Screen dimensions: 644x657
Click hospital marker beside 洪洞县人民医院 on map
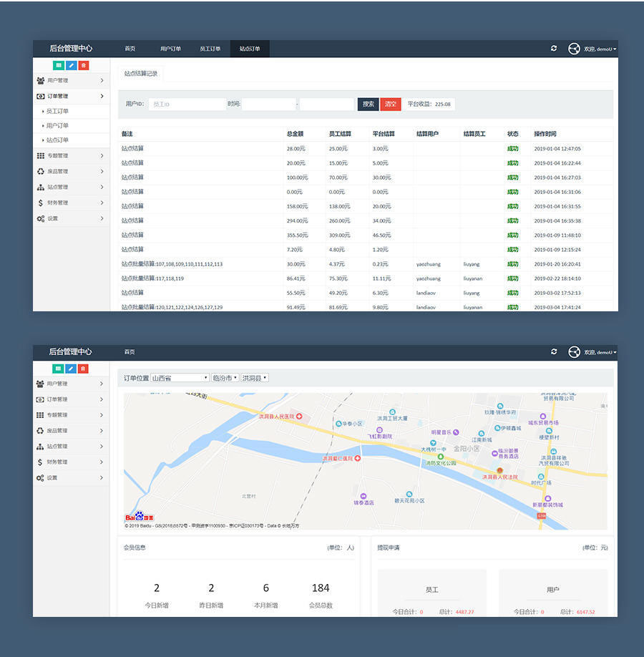(x=299, y=417)
